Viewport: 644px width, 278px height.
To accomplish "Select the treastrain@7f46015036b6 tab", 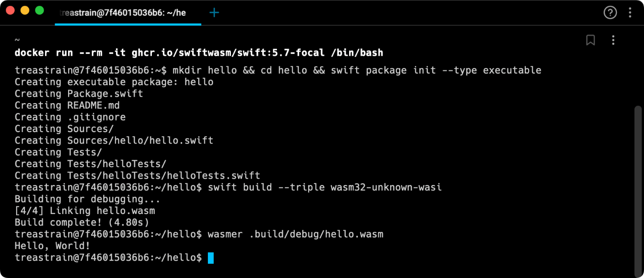I will point(128,13).
